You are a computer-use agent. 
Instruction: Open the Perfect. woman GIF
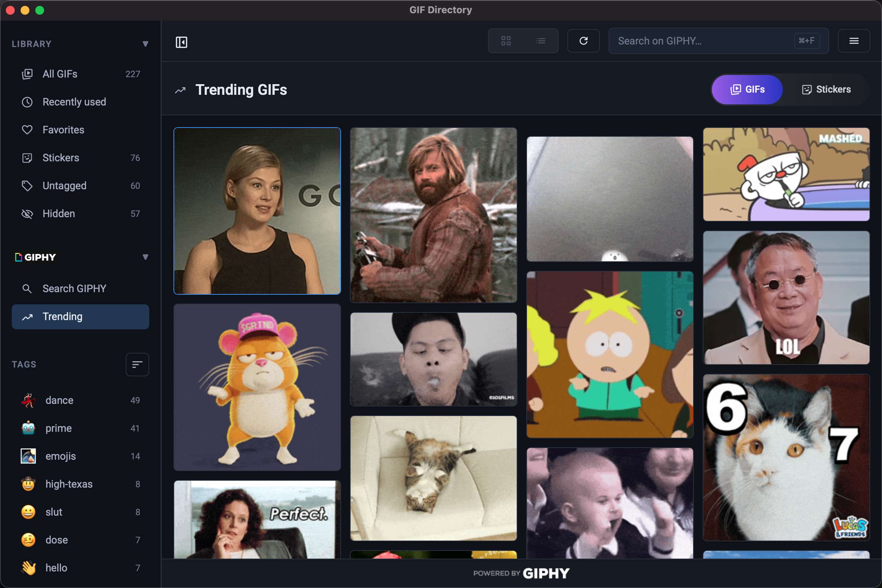257,520
